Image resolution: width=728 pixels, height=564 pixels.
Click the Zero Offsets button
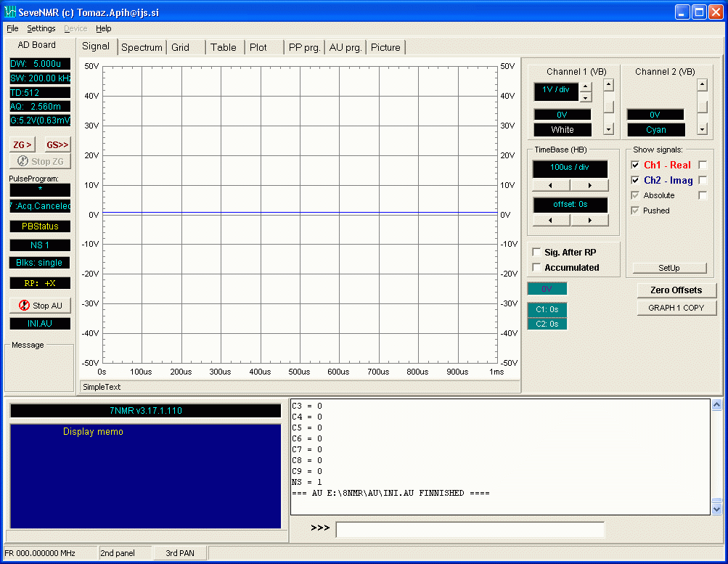[676, 290]
